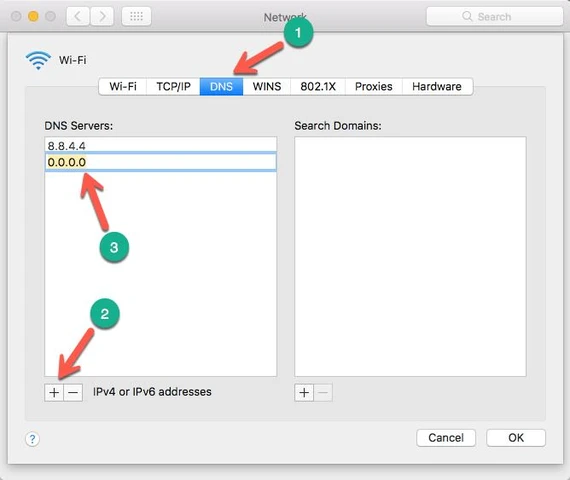Screen dimensions: 570x480
Task: Go forward with the right chevron
Action: 102,16
